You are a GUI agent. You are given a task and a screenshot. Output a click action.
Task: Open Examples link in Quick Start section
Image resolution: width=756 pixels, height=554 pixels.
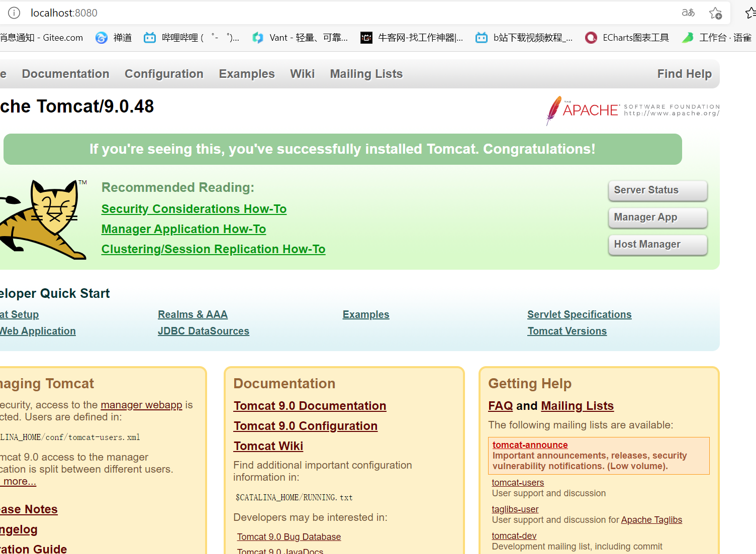coord(366,314)
